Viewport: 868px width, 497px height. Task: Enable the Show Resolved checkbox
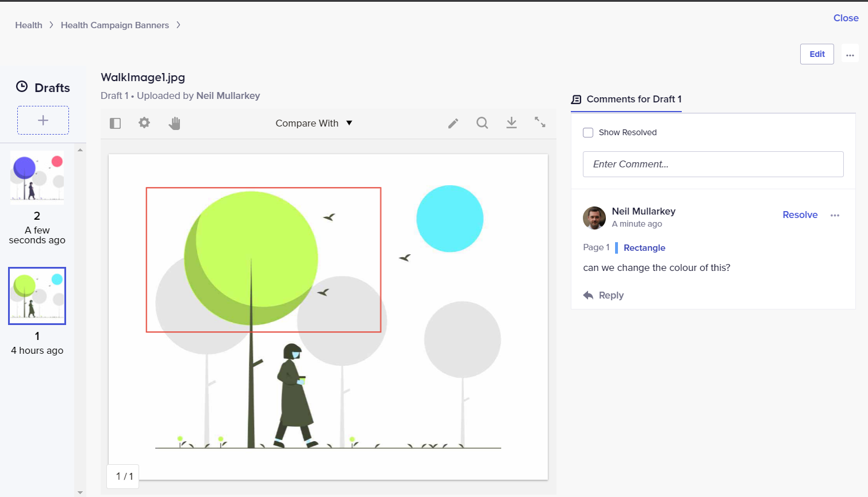pos(588,132)
